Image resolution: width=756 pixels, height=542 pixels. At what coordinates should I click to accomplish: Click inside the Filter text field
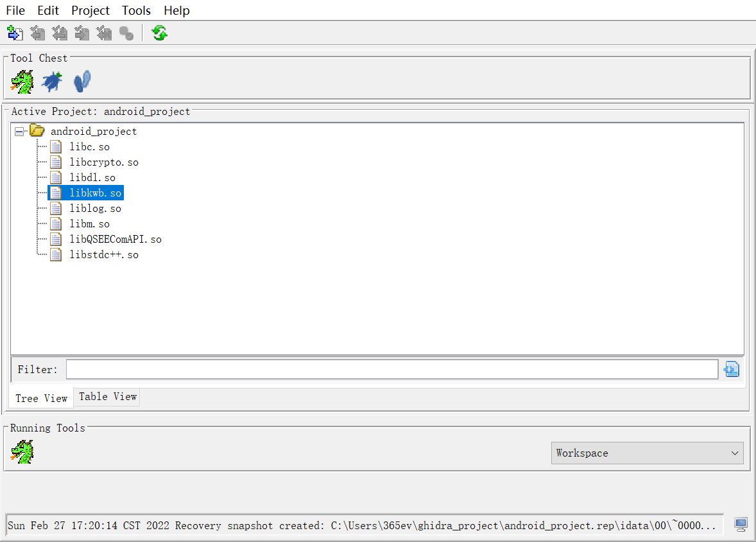point(392,370)
